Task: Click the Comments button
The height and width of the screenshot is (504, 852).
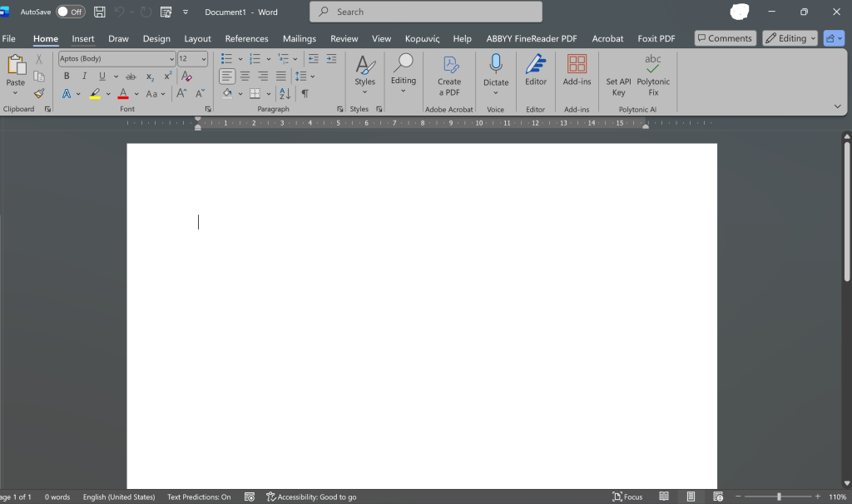Action: [724, 38]
